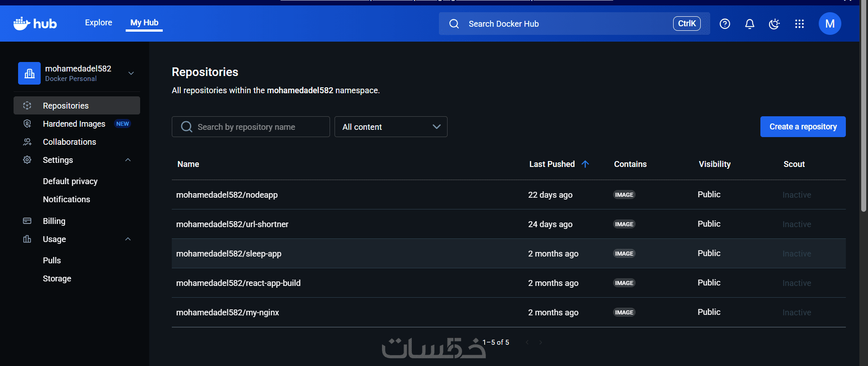Open the All content filter dropdown
Viewport: 868px width, 366px height.
pyautogui.click(x=391, y=127)
